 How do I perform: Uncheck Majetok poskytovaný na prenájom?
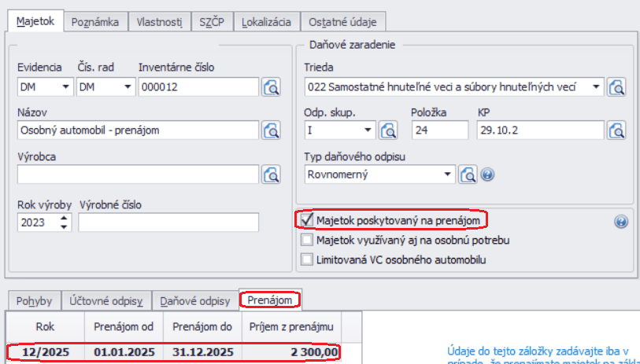coord(308,221)
